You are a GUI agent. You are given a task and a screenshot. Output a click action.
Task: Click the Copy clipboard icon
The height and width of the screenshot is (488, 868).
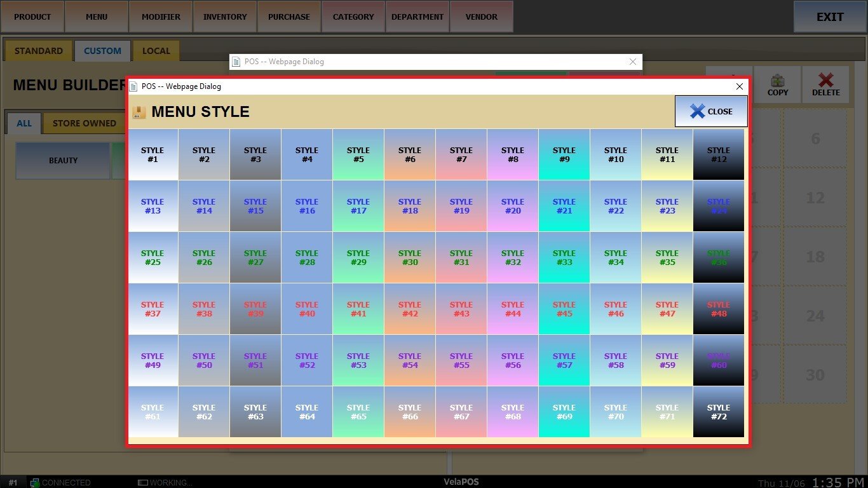(777, 80)
